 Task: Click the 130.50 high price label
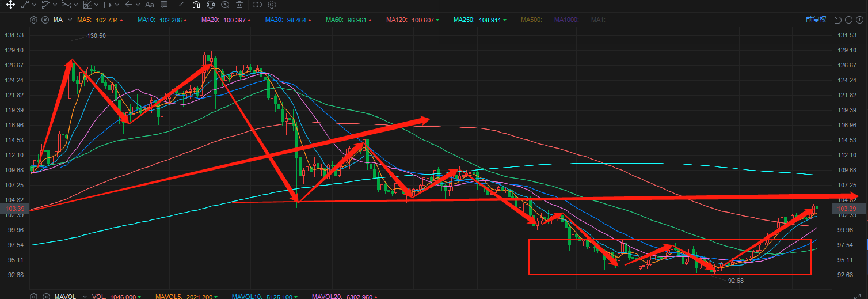[x=97, y=36]
